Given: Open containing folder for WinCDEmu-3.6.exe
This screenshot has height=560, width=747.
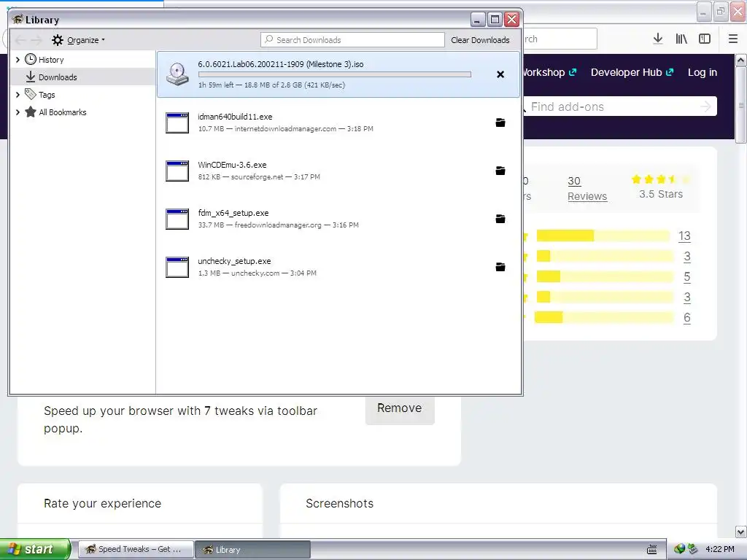Looking at the screenshot, I should coord(500,171).
